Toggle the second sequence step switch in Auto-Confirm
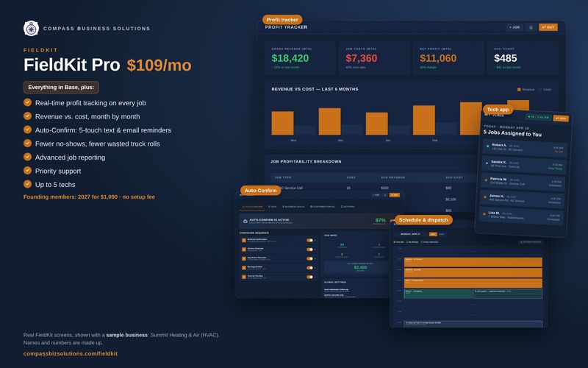Viewport: 588px width, 368px height. click(x=309, y=250)
